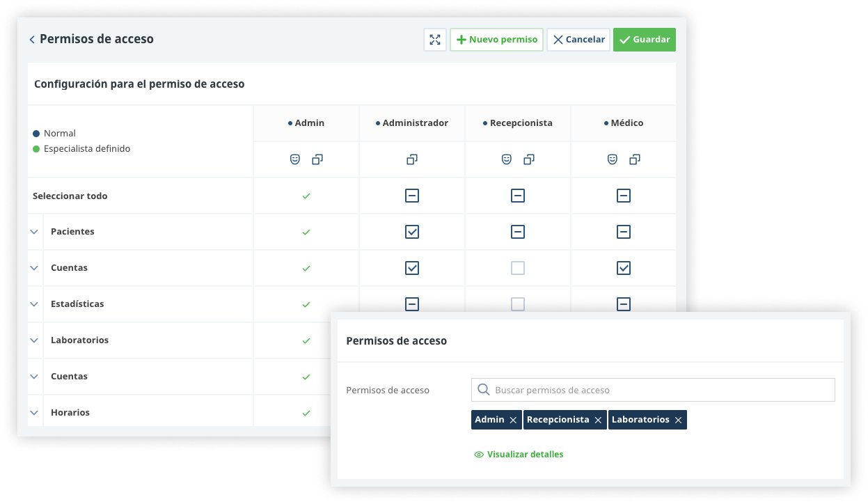
Task: Click the Buscar permisos de acceso search field
Action: pyautogui.click(x=661, y=390)
